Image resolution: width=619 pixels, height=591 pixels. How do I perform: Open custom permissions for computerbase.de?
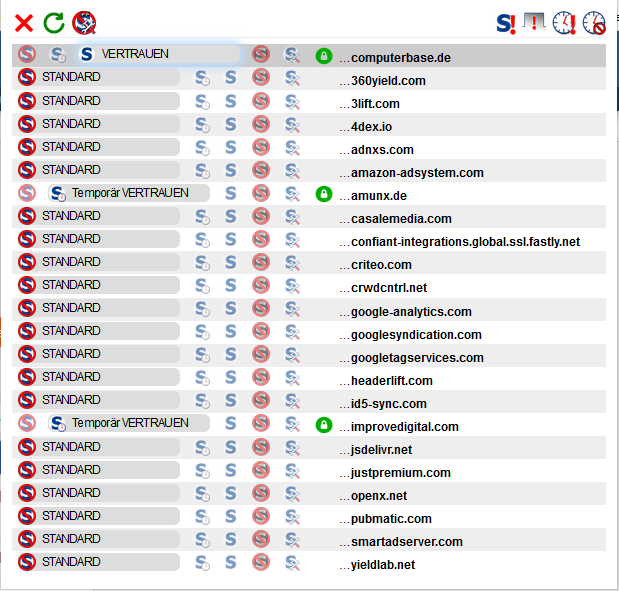click(x=293, y=55)
